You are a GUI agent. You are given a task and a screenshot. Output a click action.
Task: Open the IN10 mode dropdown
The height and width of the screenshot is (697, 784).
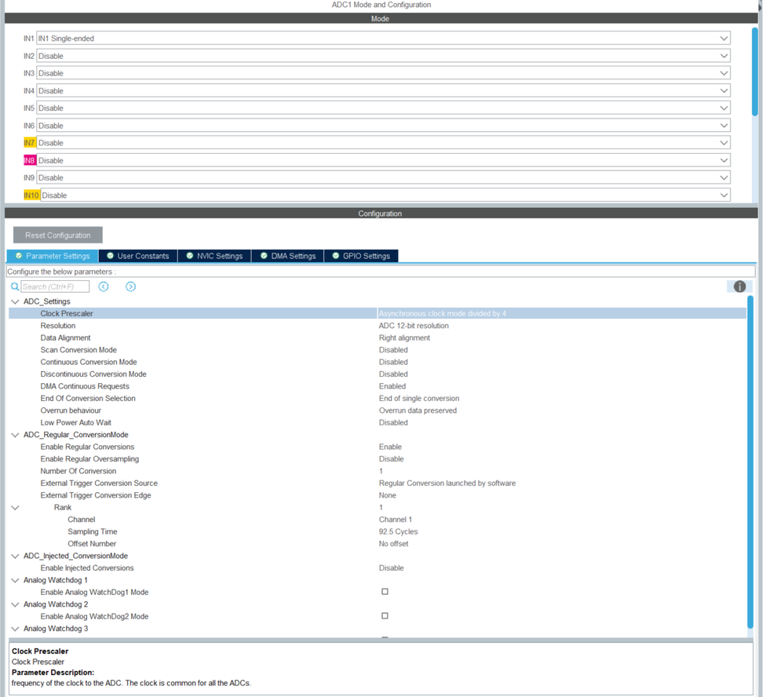tap(385, 195)
